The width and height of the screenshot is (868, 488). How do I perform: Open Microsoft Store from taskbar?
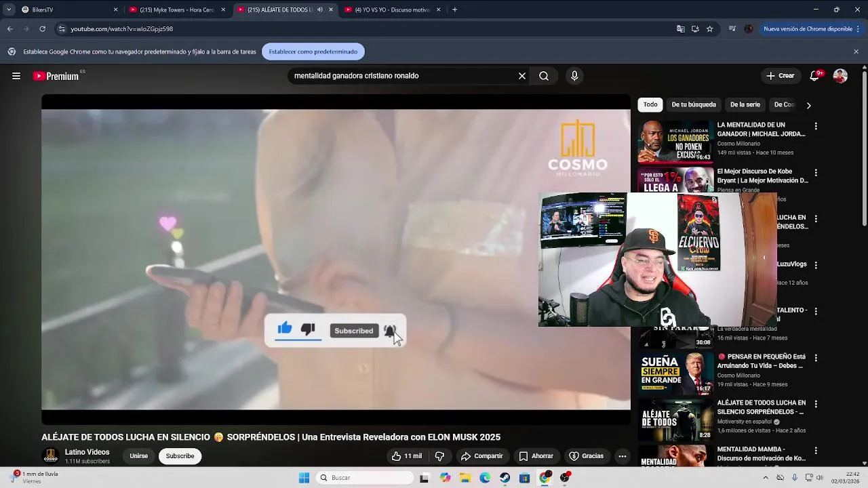tap(525, 478)
